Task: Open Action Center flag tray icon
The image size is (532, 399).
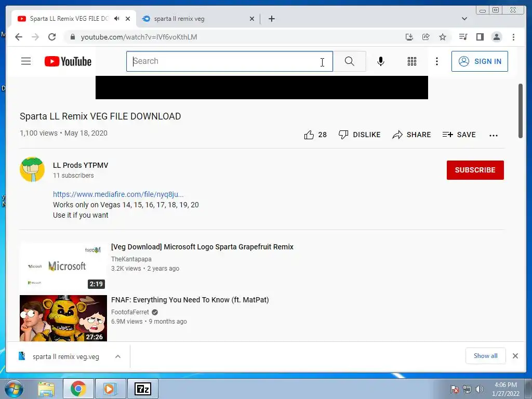Action: pyautogui.click(x=454, y=389)
